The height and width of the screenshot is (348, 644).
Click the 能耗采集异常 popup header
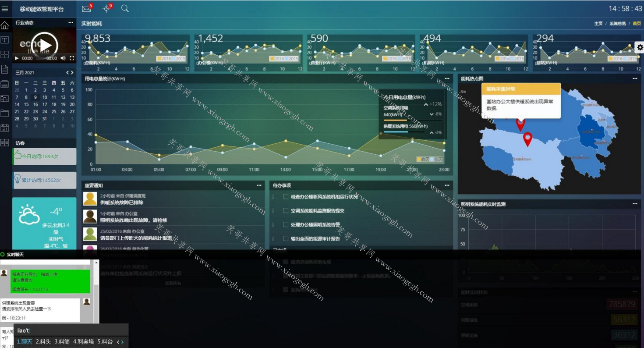tap(521, 89)
